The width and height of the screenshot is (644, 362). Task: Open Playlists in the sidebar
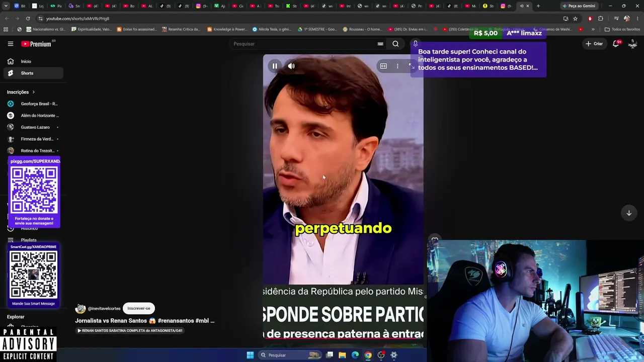tap(29, 240)
